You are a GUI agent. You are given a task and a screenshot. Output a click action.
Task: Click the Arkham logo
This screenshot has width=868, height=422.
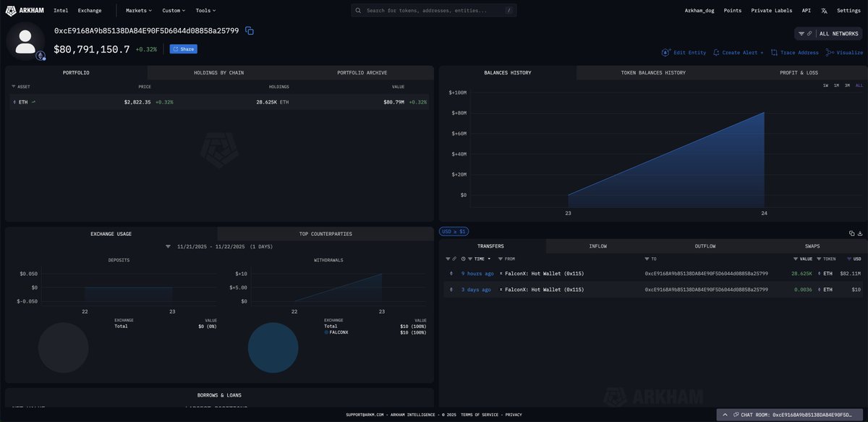coord(23,9)
